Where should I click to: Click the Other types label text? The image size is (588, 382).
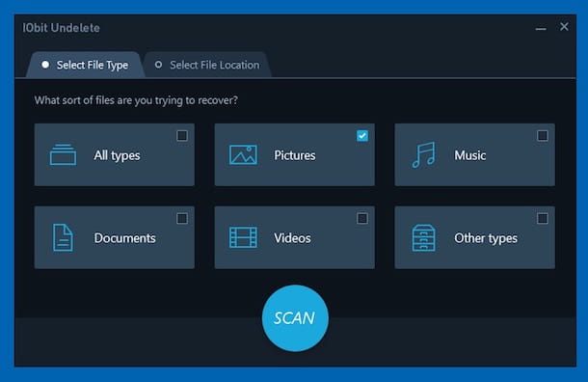point(486,238)
